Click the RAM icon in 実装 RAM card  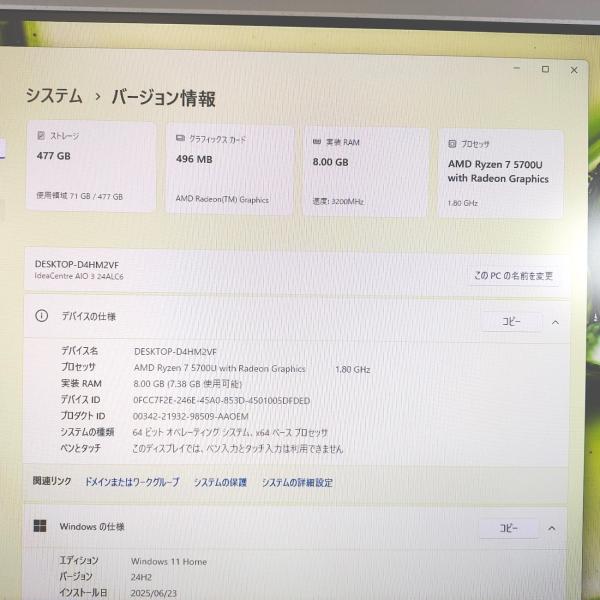coord(317,142)
